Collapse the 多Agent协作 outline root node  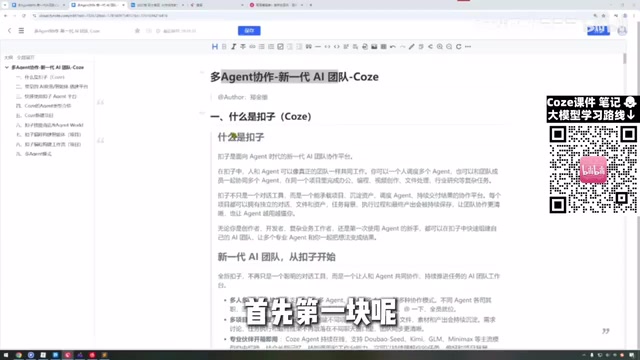pyautogui.click(x=7, y=67)
